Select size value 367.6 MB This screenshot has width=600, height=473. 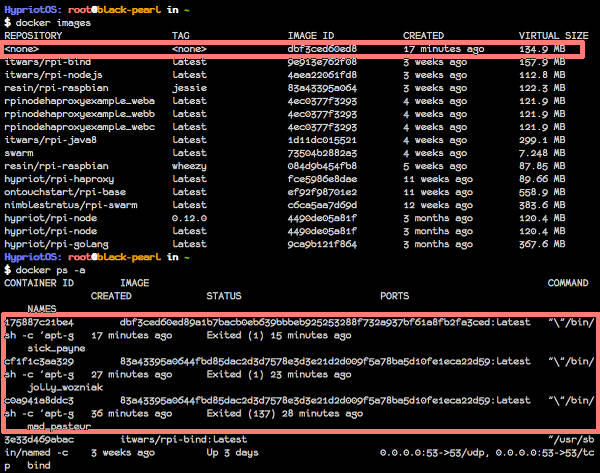tap(542, 244)
